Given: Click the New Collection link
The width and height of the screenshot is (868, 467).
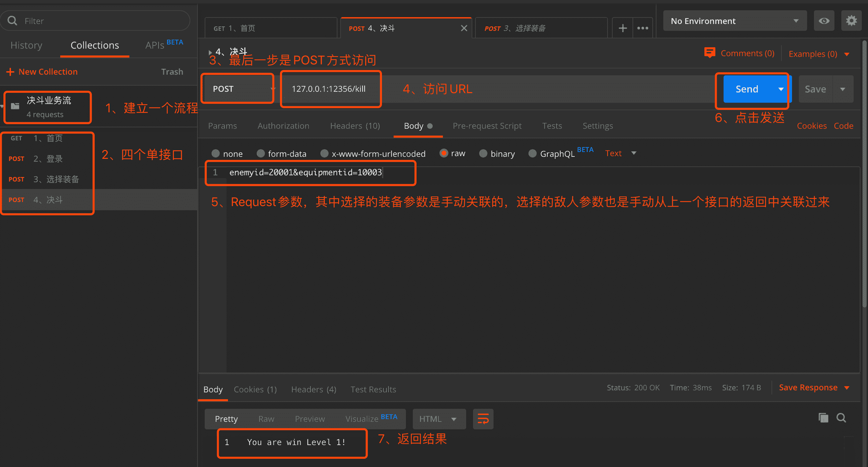Looking at the screenshot, I should click(48, 72).
